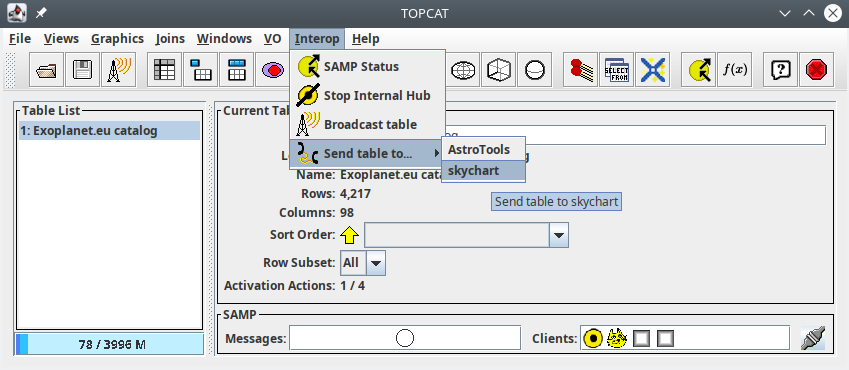This screenshot has width=849, height=370.
Task: Open the sphere plot icon
Action: [x=534, y=70]
